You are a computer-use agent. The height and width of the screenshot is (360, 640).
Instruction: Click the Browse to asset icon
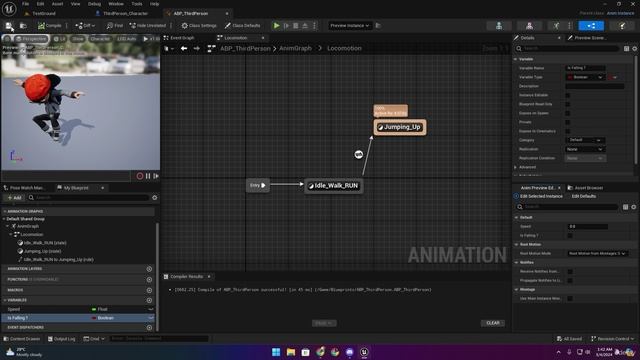(23, 26)
